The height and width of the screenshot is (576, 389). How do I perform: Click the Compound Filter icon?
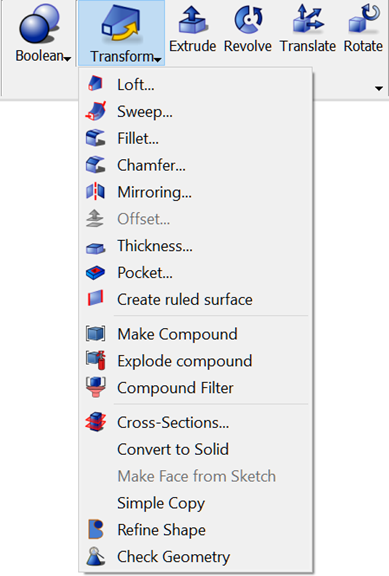tap(96, 387)
